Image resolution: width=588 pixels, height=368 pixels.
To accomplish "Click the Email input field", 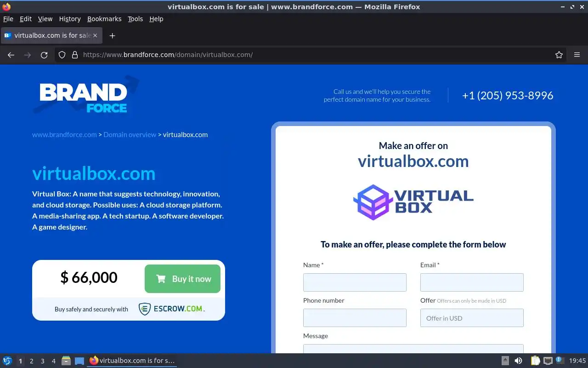I will coord(472,282).
